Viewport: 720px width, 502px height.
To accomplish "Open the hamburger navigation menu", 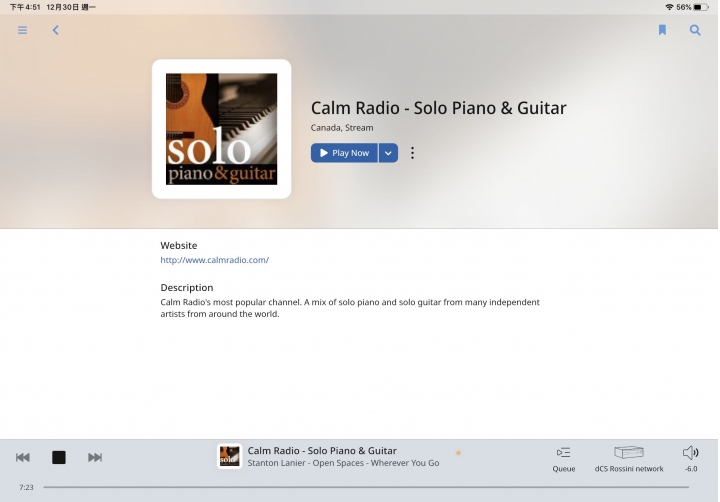I will (22, 30).
